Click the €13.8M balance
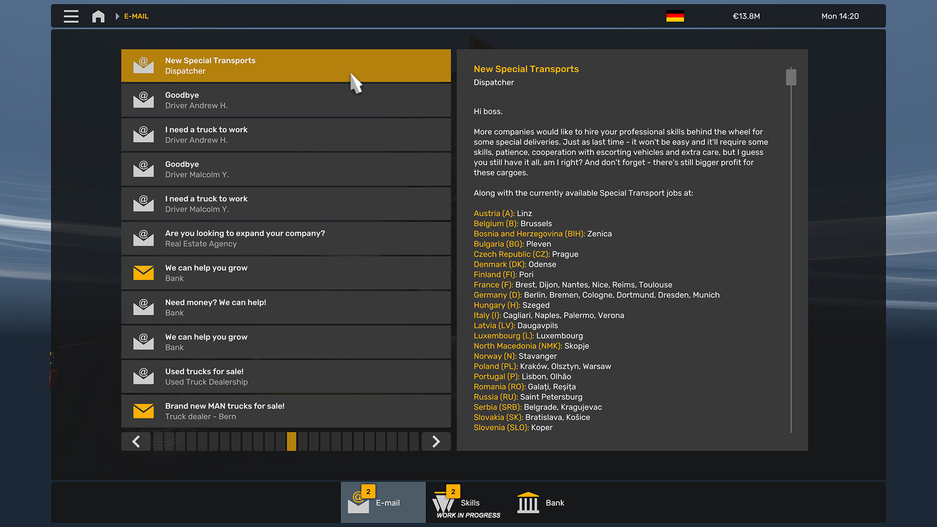The width and height of the screenshot is (937, 527). [746, 16]
